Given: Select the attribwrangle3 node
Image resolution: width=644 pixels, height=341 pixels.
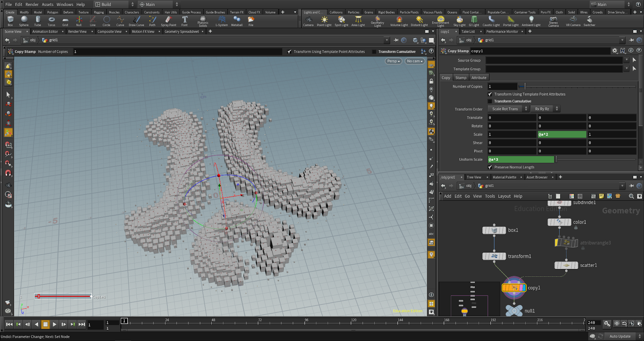Looking at the screenshot, I should pyautogui.click(x=566, y=242).
